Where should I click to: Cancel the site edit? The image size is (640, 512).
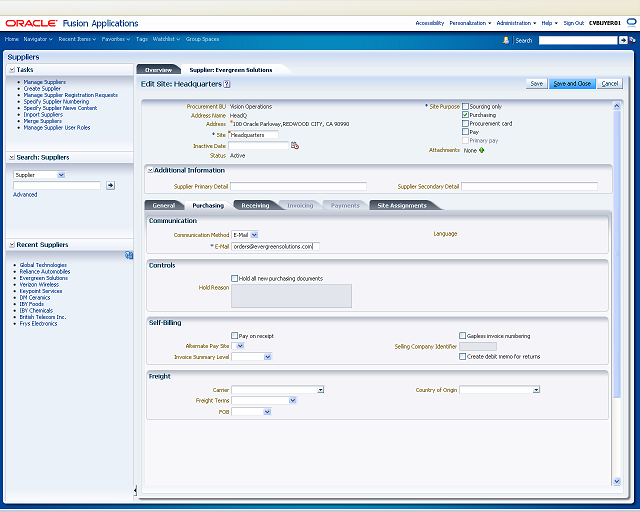click(610, 84)
